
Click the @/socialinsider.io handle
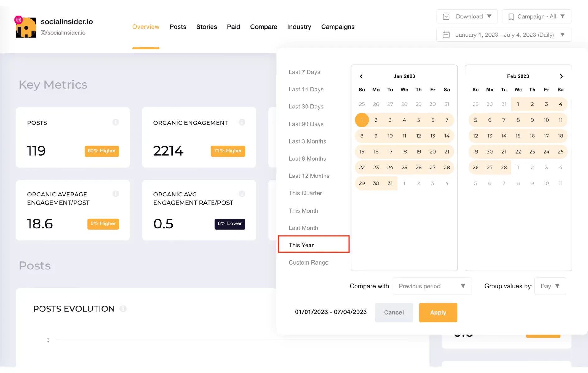[x=63, y=33]
